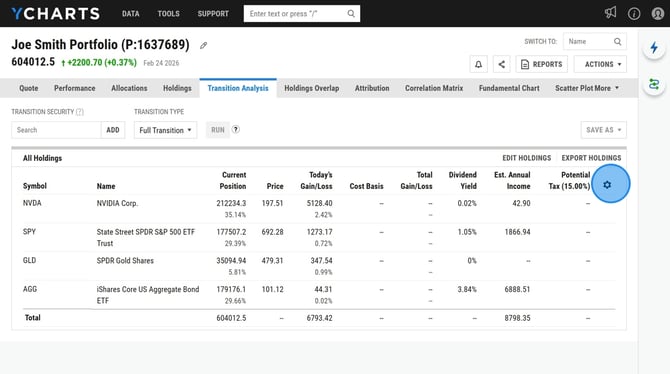Click State Street SPDR S&P 500 ETF Trust

click(x=146, y=238)
